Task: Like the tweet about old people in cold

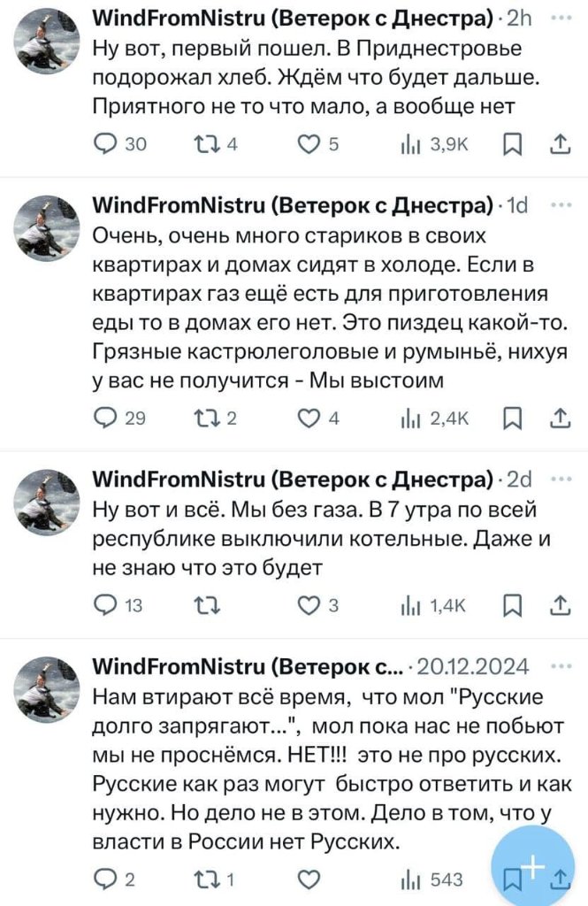Action: click(x=309, y=419)
